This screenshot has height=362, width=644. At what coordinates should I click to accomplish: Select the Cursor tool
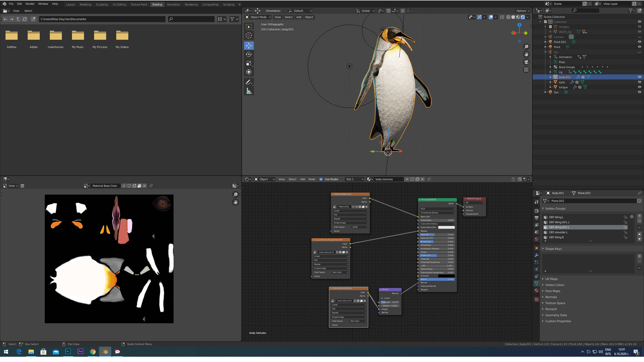(x=249, y=35)
